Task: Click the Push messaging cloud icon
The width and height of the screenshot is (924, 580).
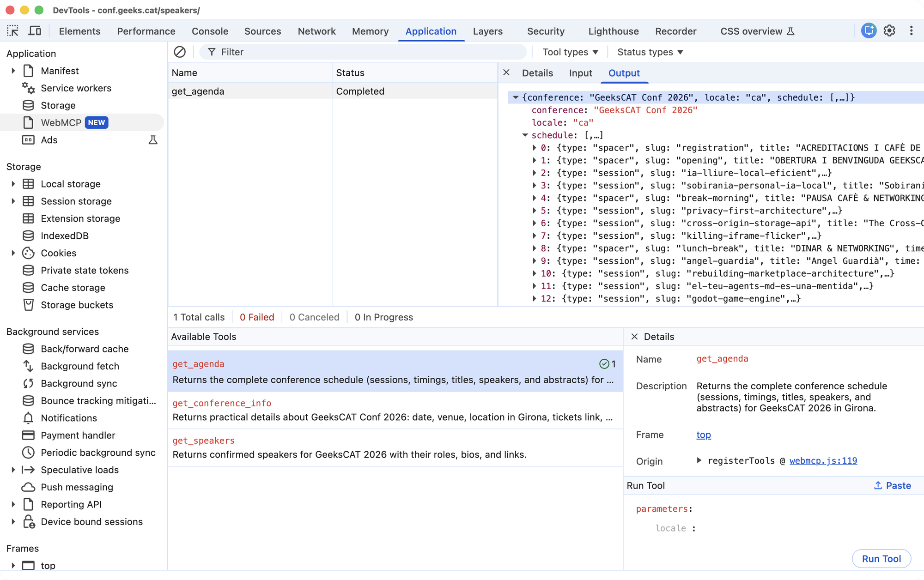Action: 29,487
